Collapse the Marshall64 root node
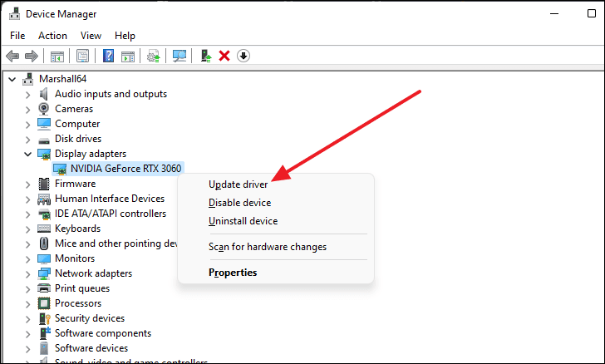605x364 pixels. pyautogui.click(x=12, y=80)
